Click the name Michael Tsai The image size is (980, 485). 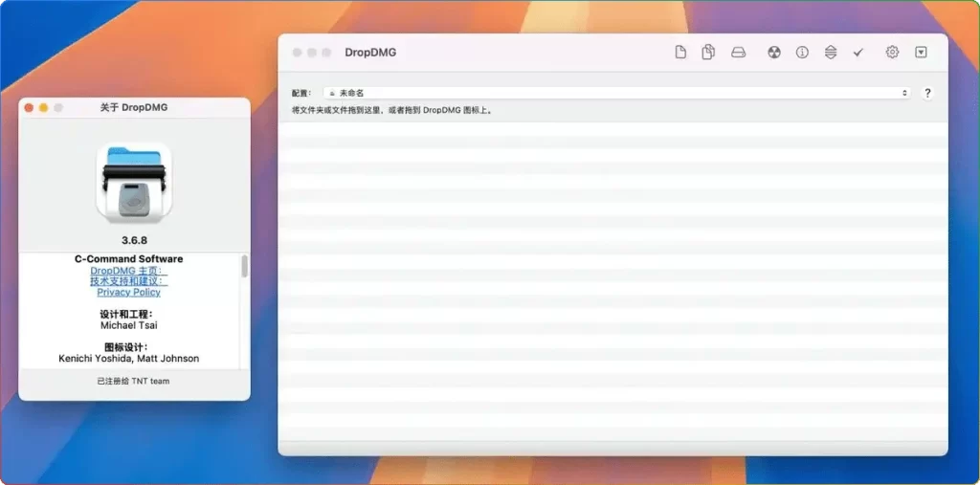(129, 325)
